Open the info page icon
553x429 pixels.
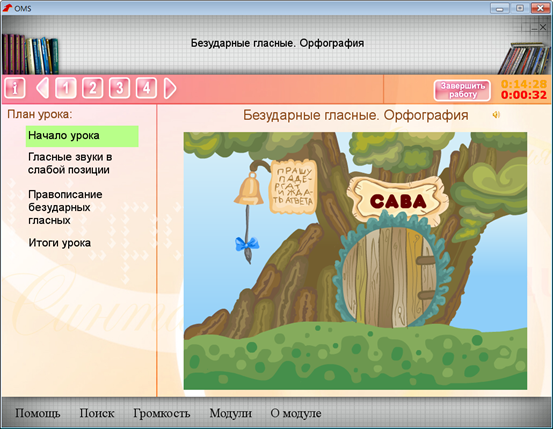15,88
